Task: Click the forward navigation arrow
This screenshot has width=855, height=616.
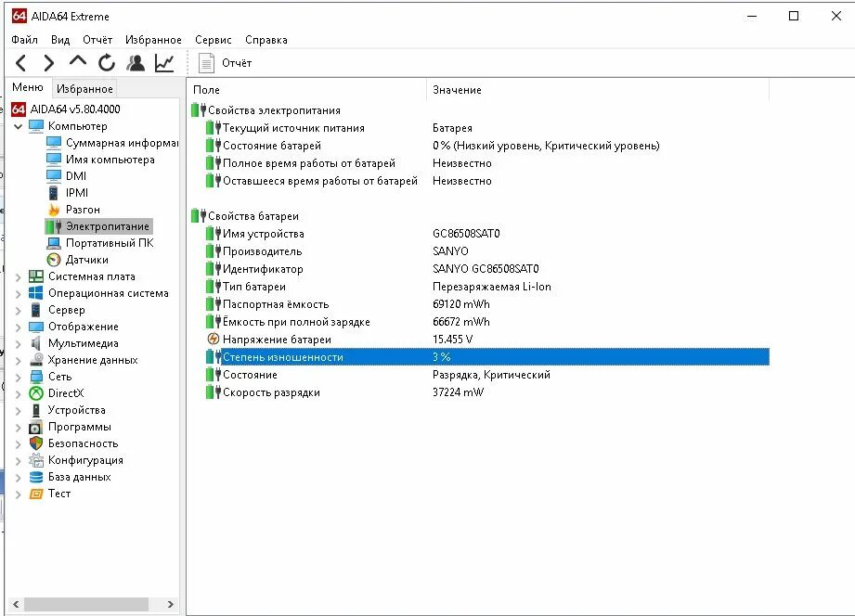Action: click(48, 63)
